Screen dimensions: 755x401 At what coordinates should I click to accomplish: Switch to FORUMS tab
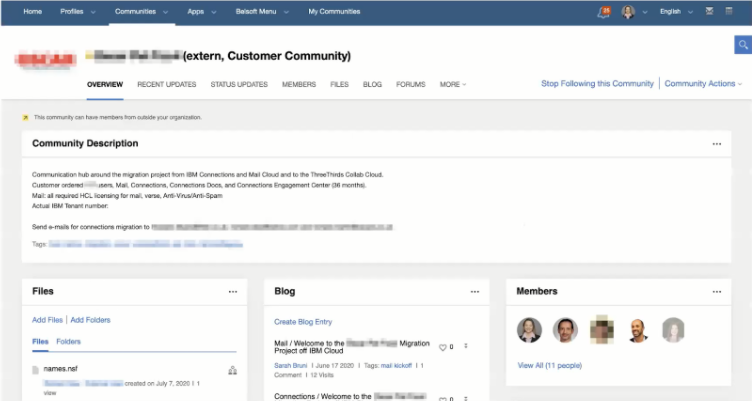(411, 84)
